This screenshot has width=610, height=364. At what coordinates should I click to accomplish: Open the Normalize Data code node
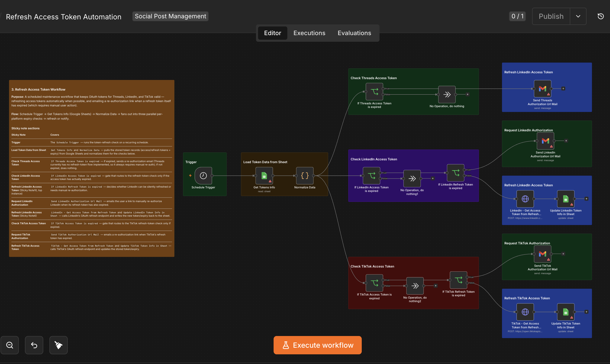click(x=305, y=176)
